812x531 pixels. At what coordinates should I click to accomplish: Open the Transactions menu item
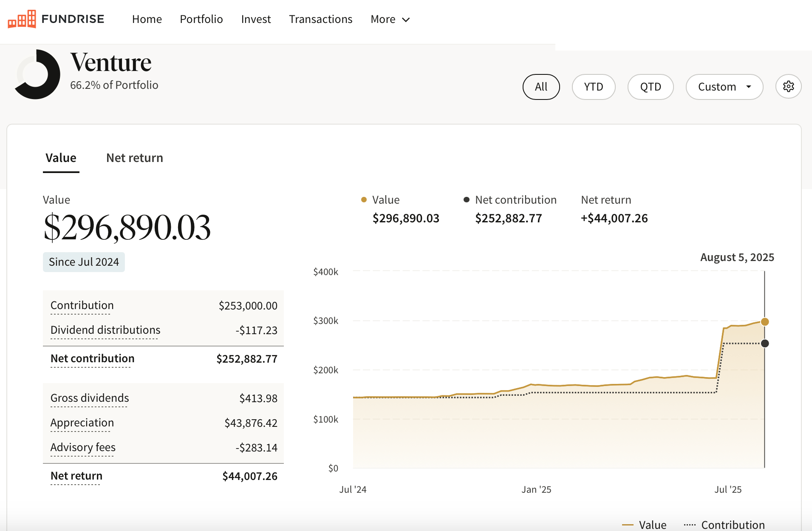pyautogui.click(x=321, y=19)
